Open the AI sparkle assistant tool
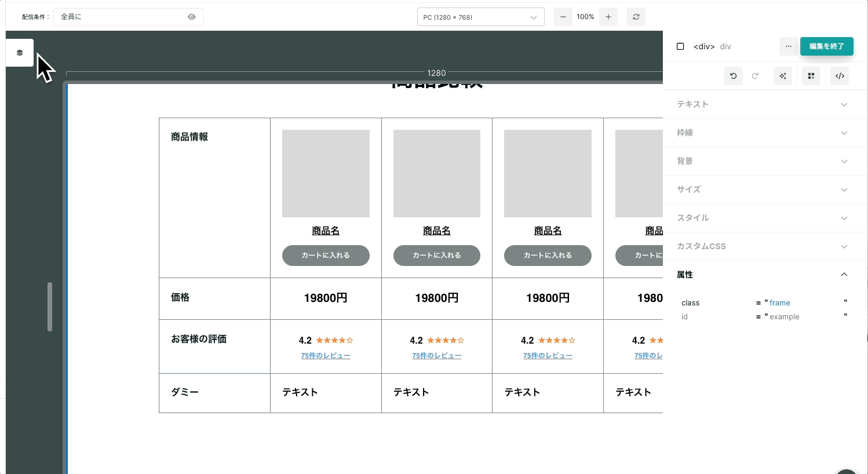 [x=783, y=76]
